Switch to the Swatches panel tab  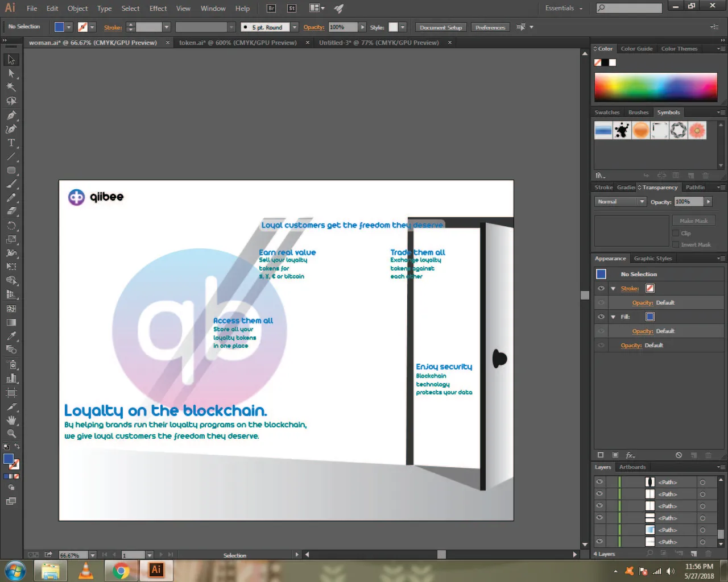607,113
